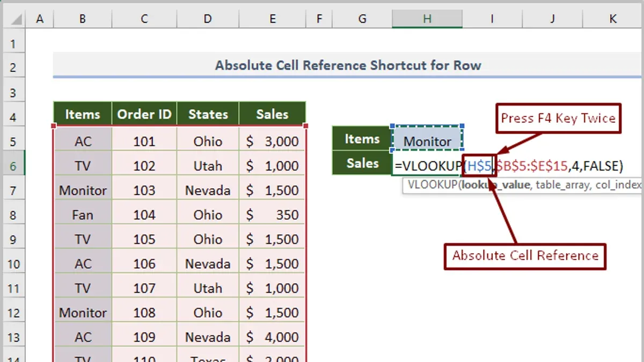Click the 'Sales' label cell in column G
This screenshot has height=362, width=644.
pyautogui.click(x=362, y=163)
